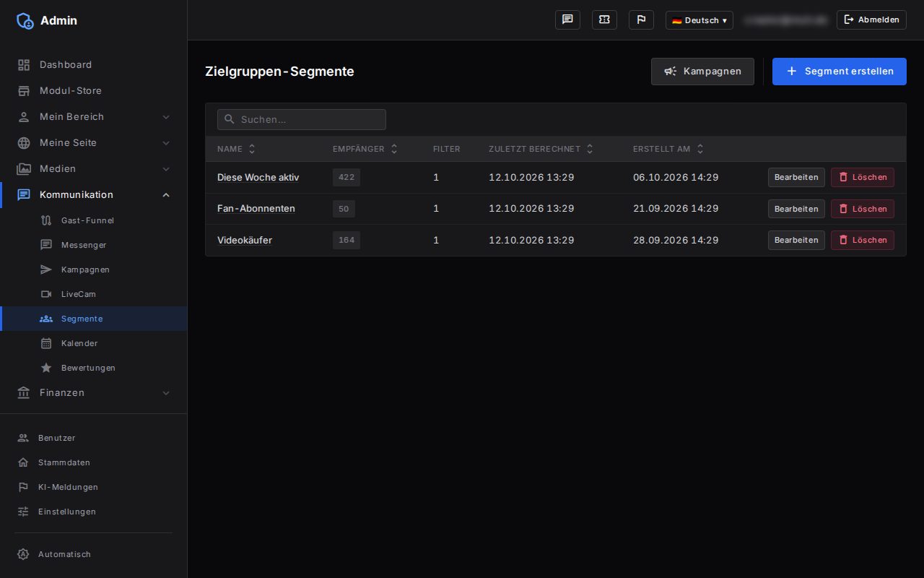Open Stammdaten page
This screenshot has width=924, height=578.
(x=93, y=462)
